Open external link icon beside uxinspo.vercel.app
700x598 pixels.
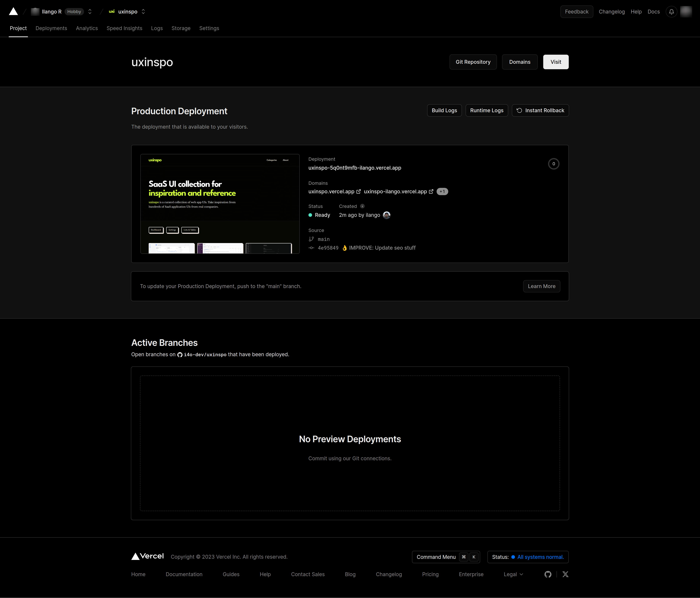point(358,191)
